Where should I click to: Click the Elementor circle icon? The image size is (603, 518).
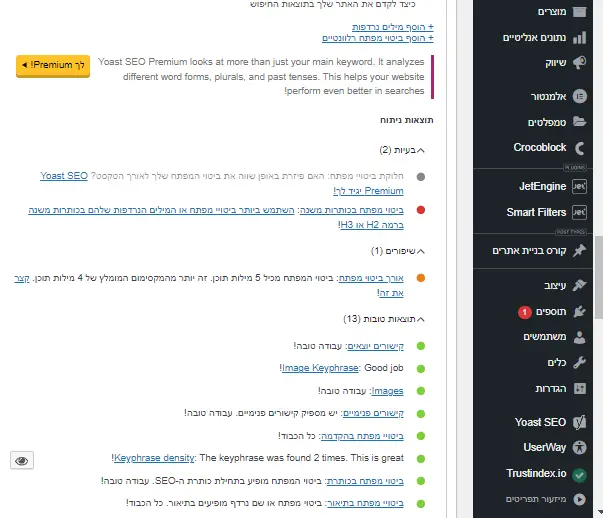click(580, 96)
